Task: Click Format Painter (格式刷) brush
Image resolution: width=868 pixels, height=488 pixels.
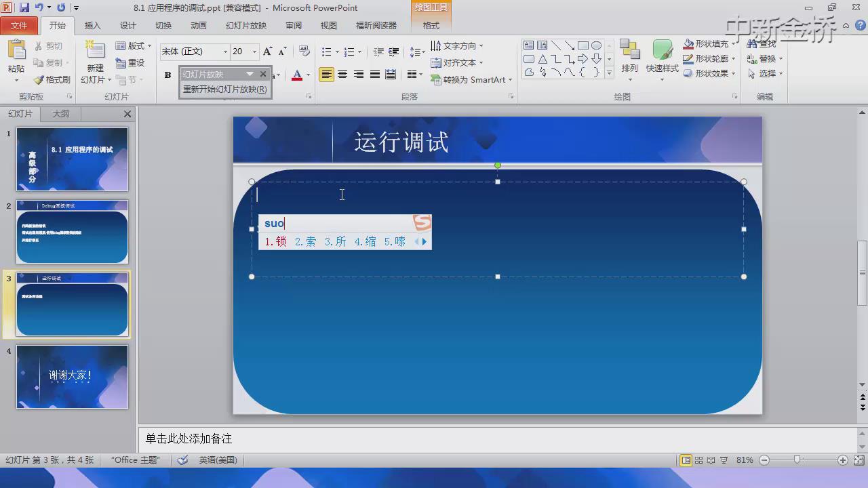Action: pyautogui.click(x=52, y=80)
